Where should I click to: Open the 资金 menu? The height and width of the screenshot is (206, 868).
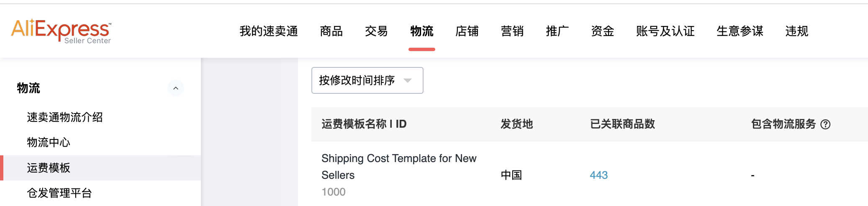coord(602,31)
